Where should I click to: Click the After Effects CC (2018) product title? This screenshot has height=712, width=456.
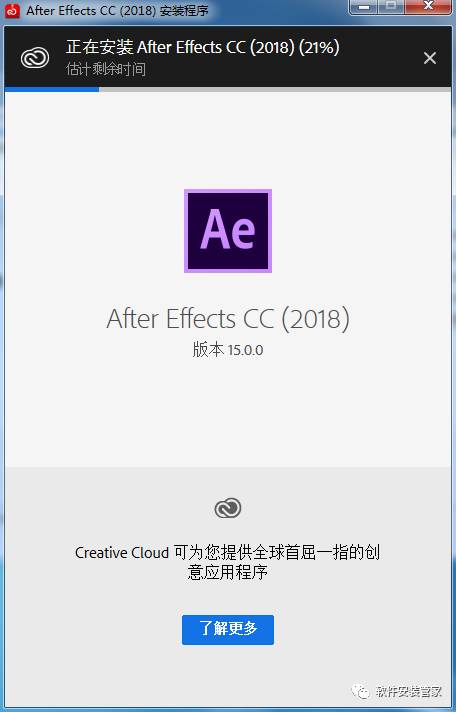pyautogui.click(x=228, y=319)
